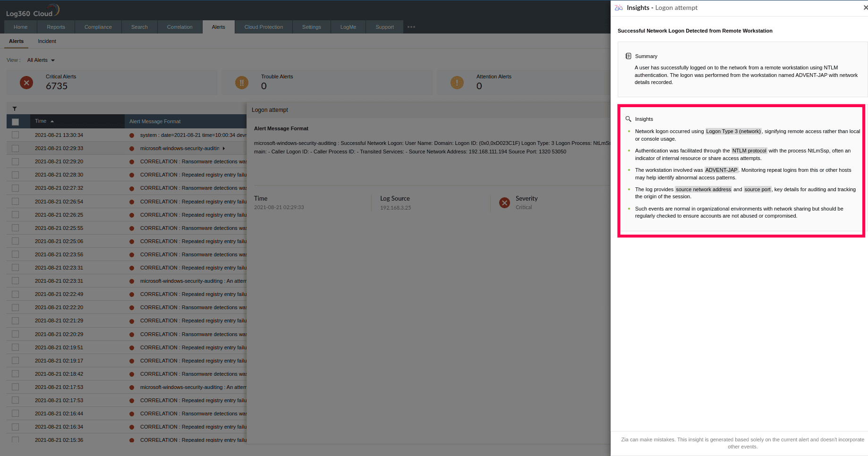Click severity dot for 02:27:32 alert
Image resolution: width=868 pixels, height=456 pixels.
pos(132,188)
